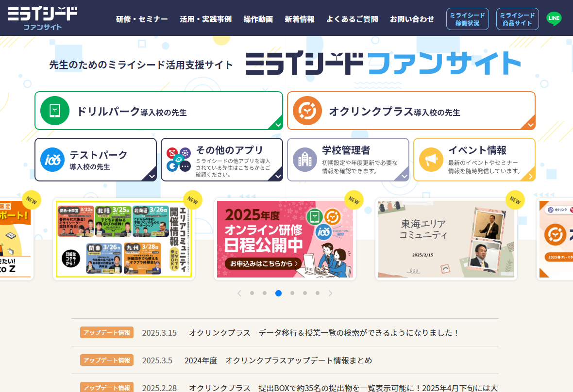Click the ミライシード ファンサイト header logo
Screen dimensions: 573x392
point(42,18)
